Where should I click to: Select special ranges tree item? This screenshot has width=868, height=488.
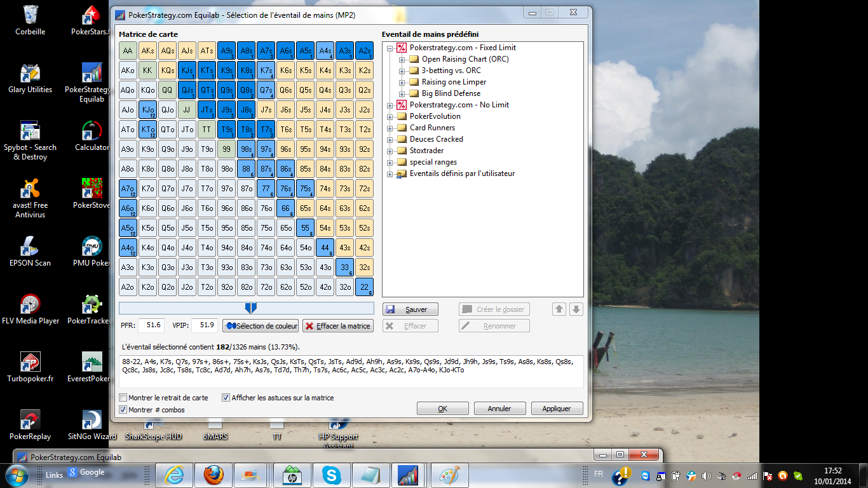pyautogui.click(x=433, y=162)
